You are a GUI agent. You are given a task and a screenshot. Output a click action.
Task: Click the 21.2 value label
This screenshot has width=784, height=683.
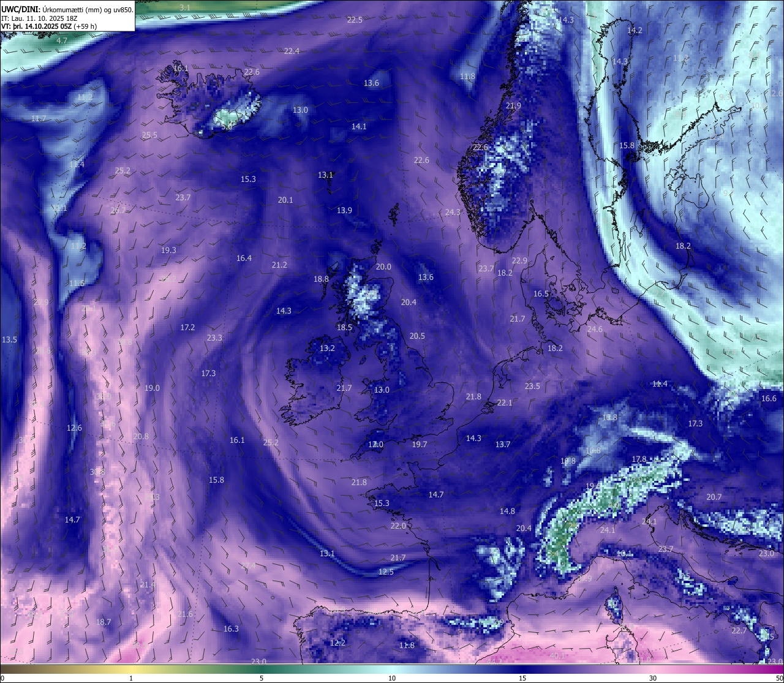[x=279, y=265]
